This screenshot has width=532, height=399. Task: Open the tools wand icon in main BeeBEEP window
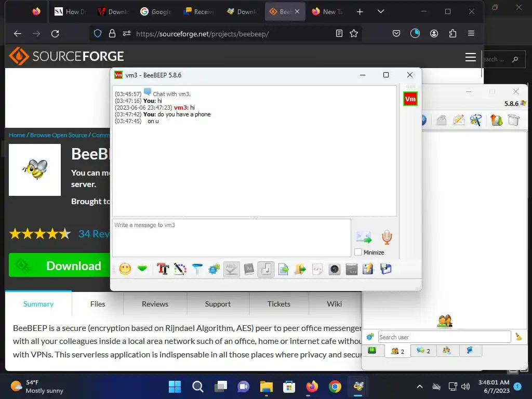click(x=476, y=120)
